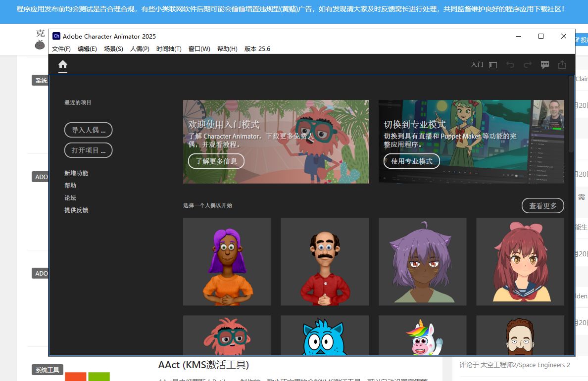Click the 查看更多 button
Image resolution: width=588 pixels, height=381 pixels.
[542, 205]
